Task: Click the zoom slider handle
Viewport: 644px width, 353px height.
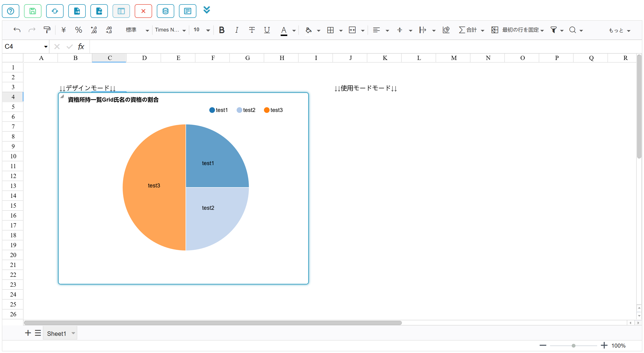Action: (574, 346)
